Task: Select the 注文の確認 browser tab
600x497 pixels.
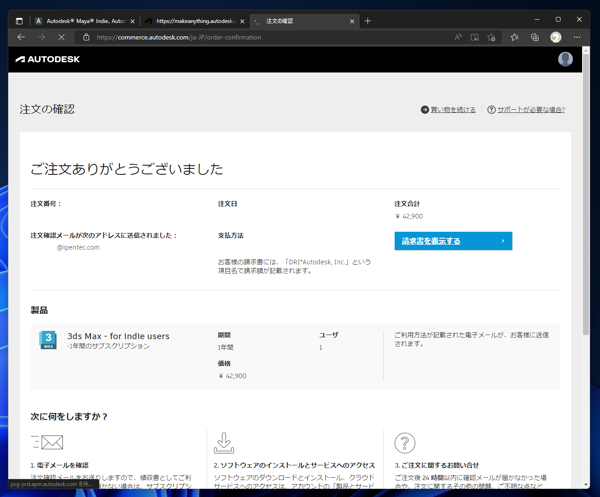Action: (304, 21)
